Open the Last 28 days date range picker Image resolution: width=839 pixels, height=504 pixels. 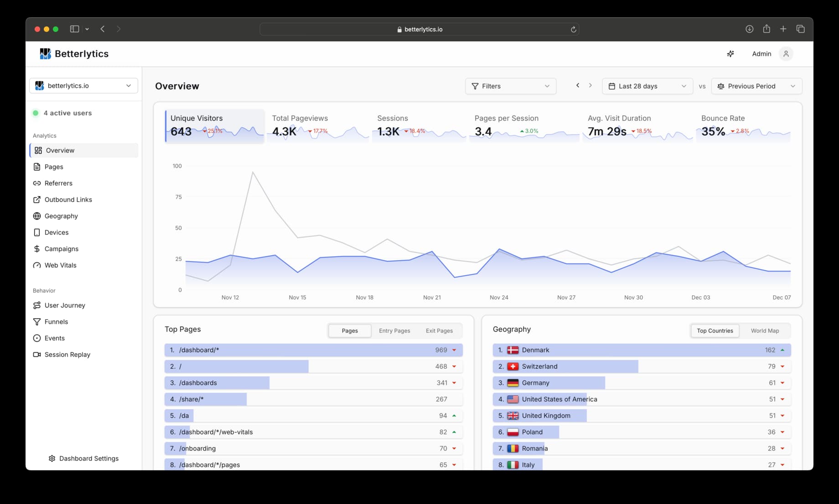click(x=647, y=86)
